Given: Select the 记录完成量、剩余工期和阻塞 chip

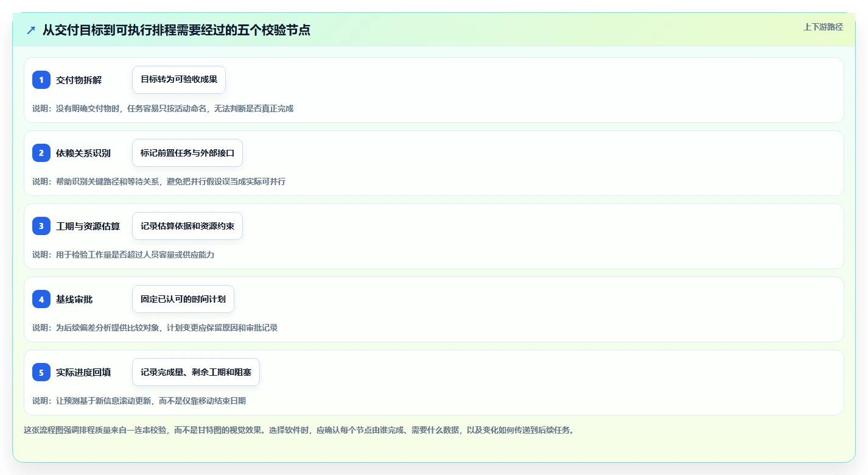Looking at the screenshot, I should click(196, 372).
